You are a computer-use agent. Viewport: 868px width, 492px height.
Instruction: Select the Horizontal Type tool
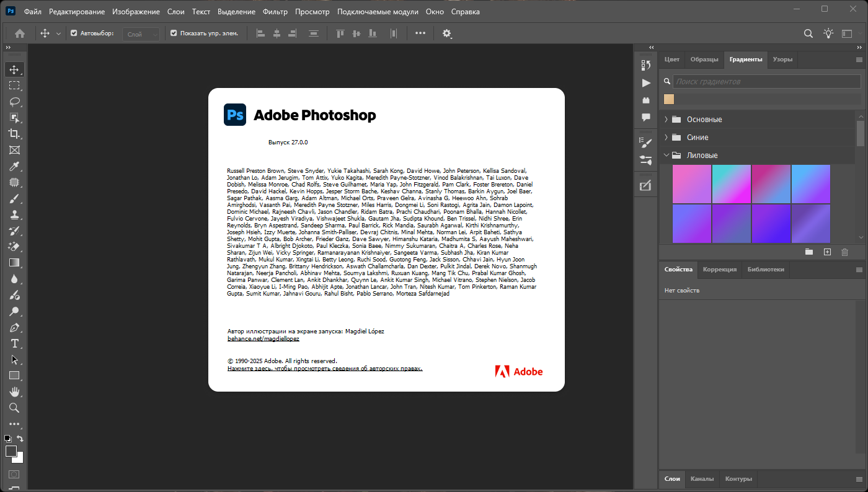[14, 343]
